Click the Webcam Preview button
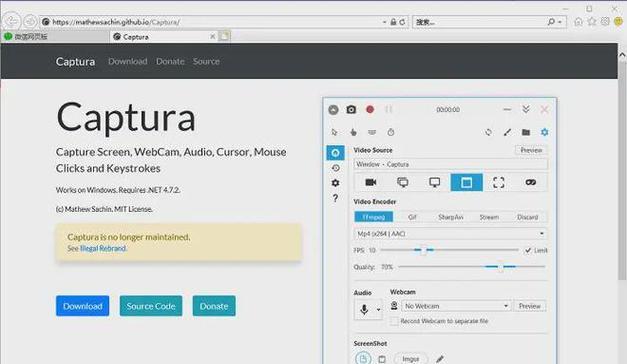The height and width of the screenshot is (364, 627). click(529, 306)
